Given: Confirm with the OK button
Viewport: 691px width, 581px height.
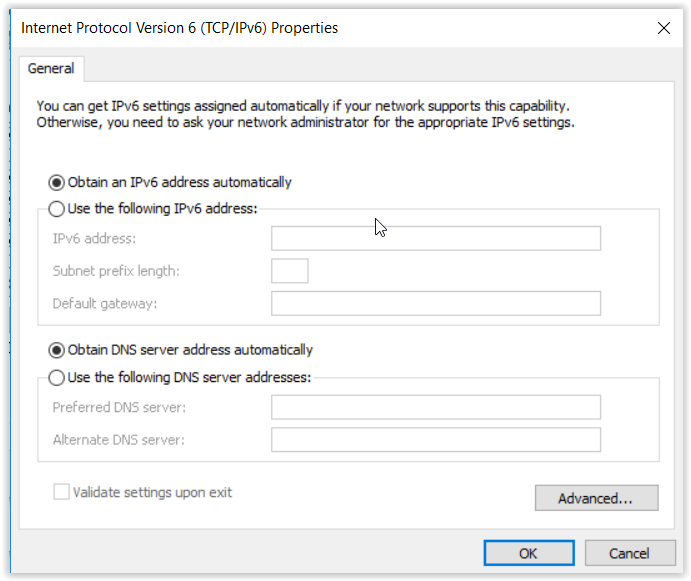Looking at the screenshot, I should (528, 553).
